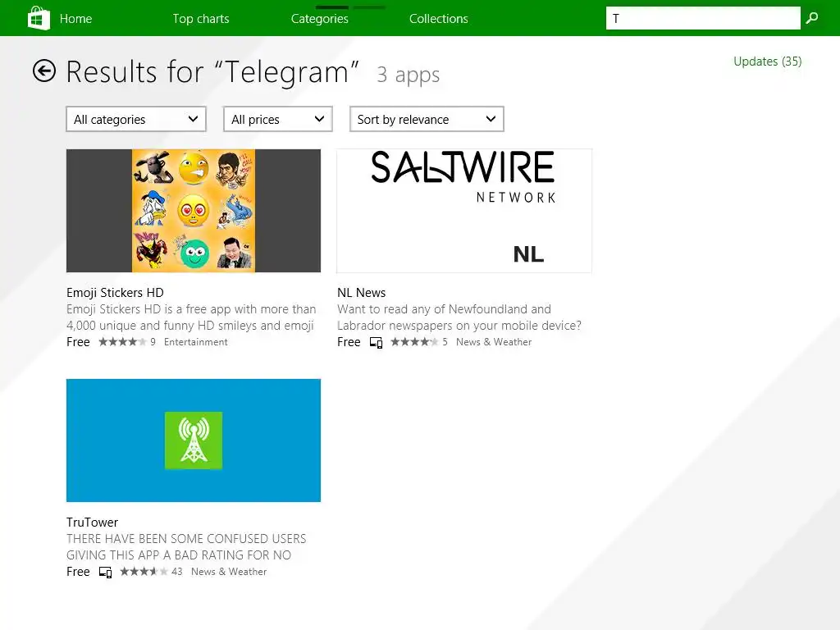
Task: Expand the All prices dropdown
Action: pyautogui.click(x=278, y=119)
